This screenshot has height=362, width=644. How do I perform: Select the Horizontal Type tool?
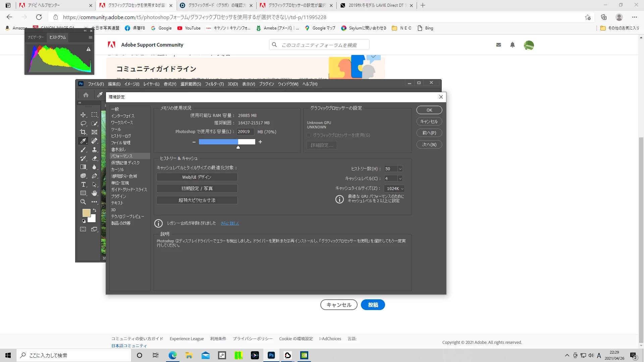point(83,184)
